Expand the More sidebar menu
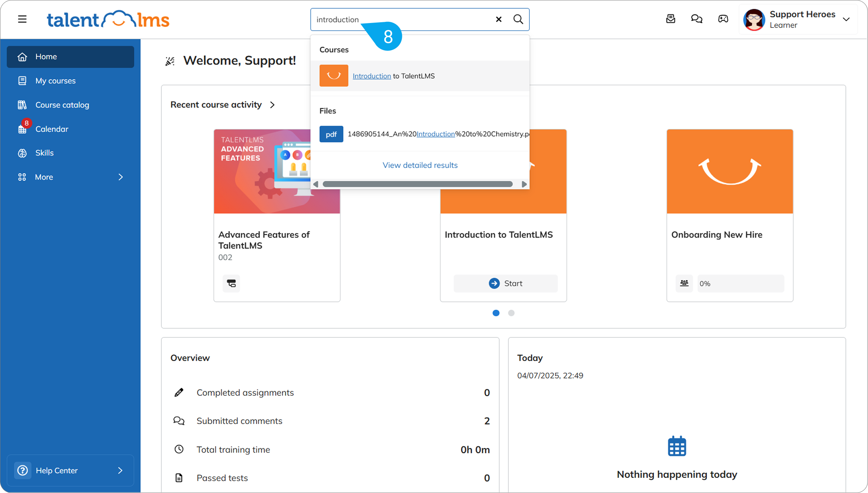Viewport: 868px width, 493px height. (x=71, y=177)
